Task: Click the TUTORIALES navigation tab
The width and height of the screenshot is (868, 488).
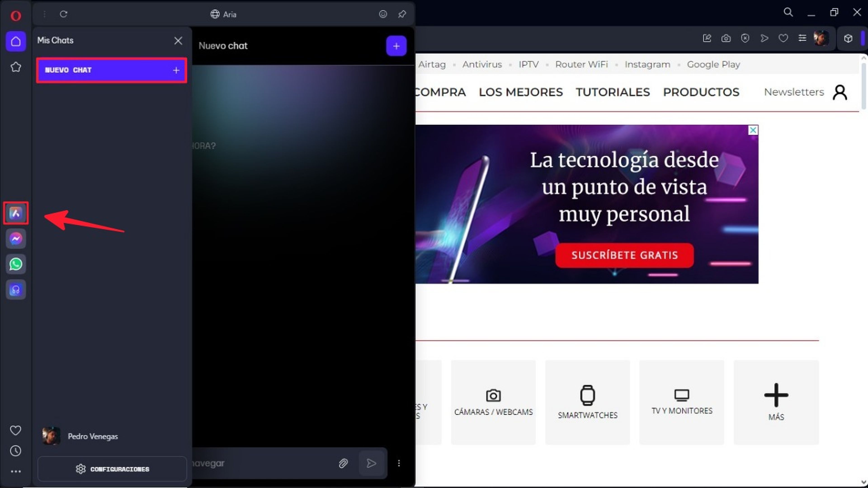Action: 613,92
